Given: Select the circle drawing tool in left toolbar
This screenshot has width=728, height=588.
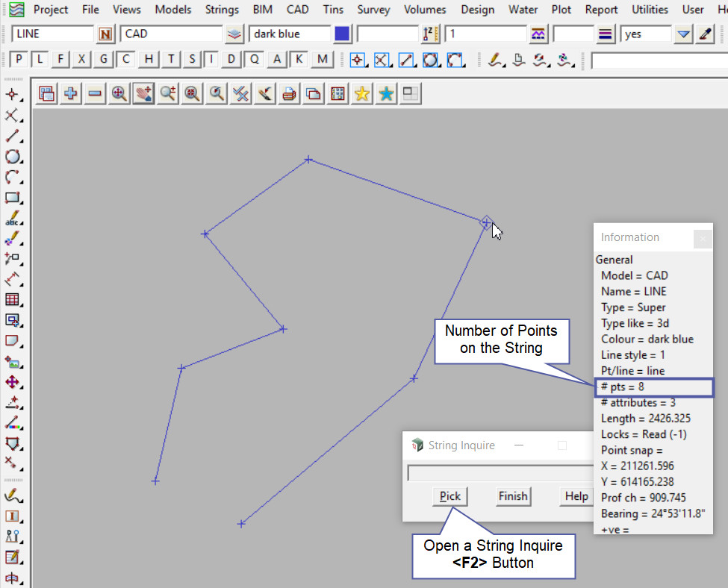Looking at the screenshot, I should click(x=12, y=157).
